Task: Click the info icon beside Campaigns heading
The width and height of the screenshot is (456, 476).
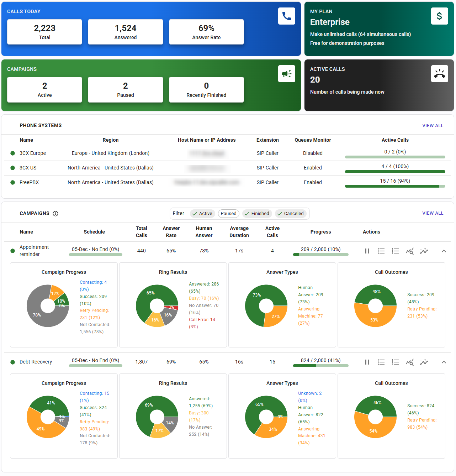Action: point(55,214)
